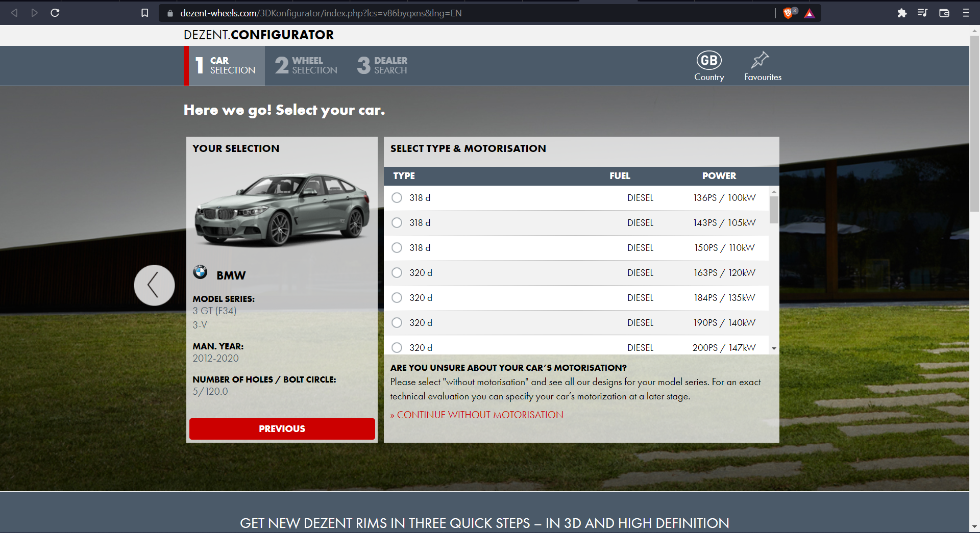Select 320 d 184PS / 135kW radio
This screenshot has width=980, height=533.
397,298
